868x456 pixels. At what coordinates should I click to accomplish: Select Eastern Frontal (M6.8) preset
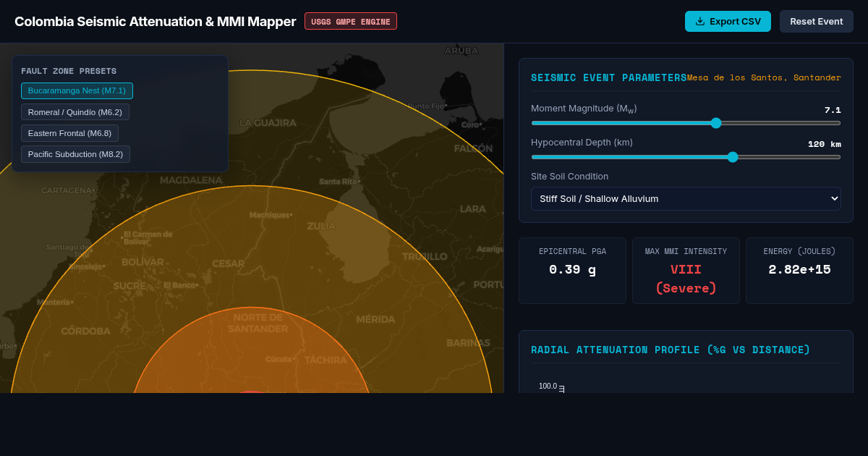click(69, 132)
